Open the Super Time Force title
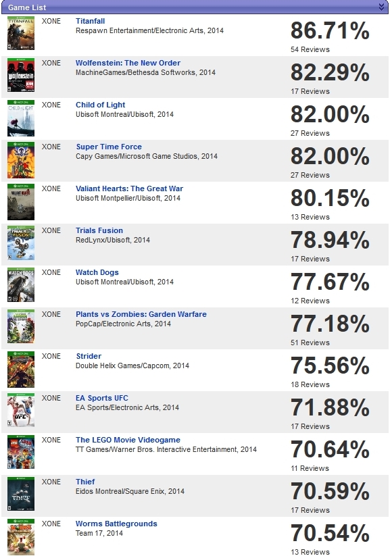 [109, 147]
